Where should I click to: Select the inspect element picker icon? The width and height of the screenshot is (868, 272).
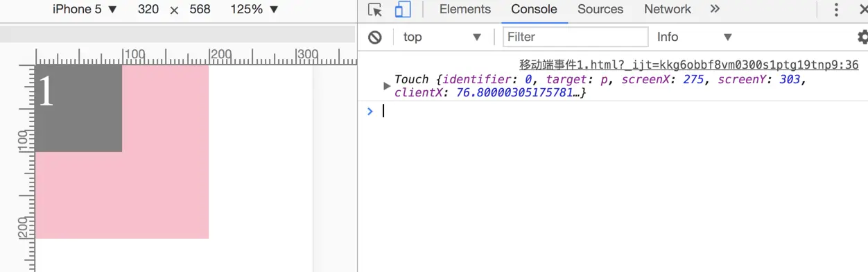375,10
